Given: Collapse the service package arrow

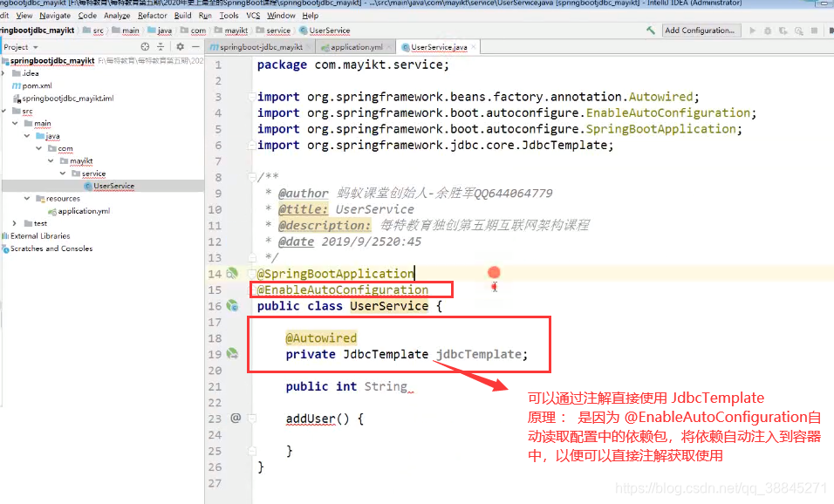Looking at the screenshot, I should 62,174.
